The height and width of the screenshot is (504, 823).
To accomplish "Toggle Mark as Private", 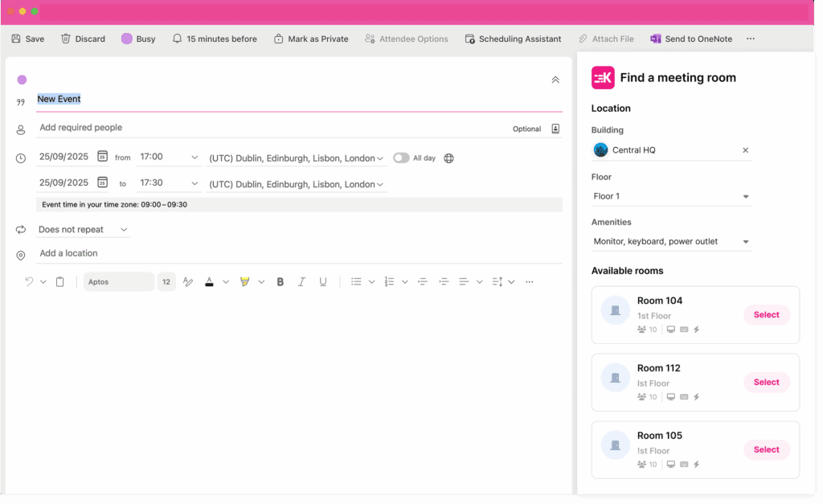I will (x=311, y=38).
